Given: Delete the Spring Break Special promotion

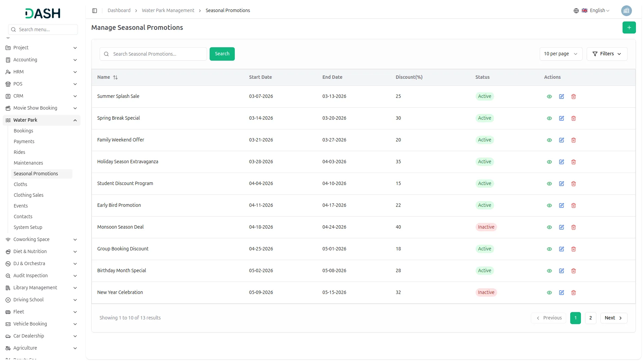Looking at the screenshot, I should pyautogui.click(x=573, y=118).
